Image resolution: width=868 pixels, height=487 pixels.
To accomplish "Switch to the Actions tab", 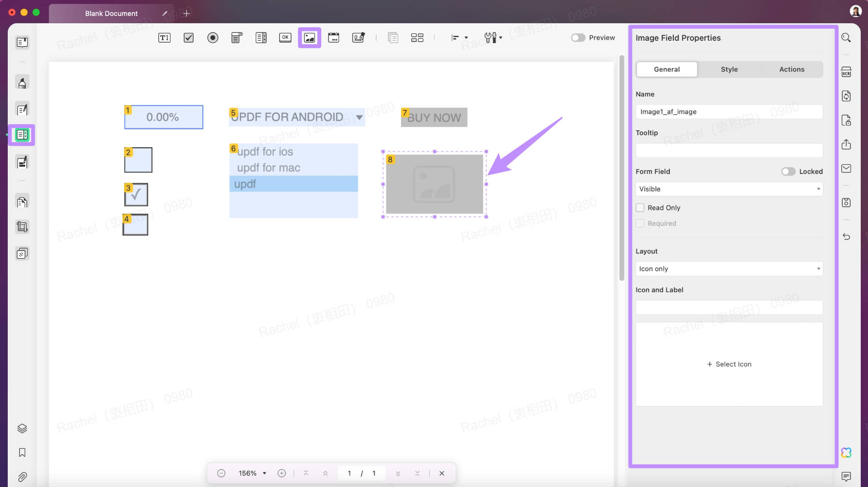I will point(791,69).
